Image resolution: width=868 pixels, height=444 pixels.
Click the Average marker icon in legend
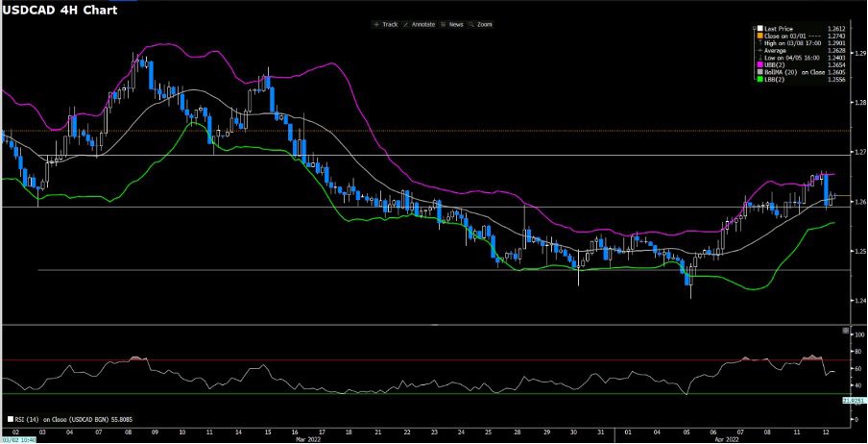[x=760, y=50]
